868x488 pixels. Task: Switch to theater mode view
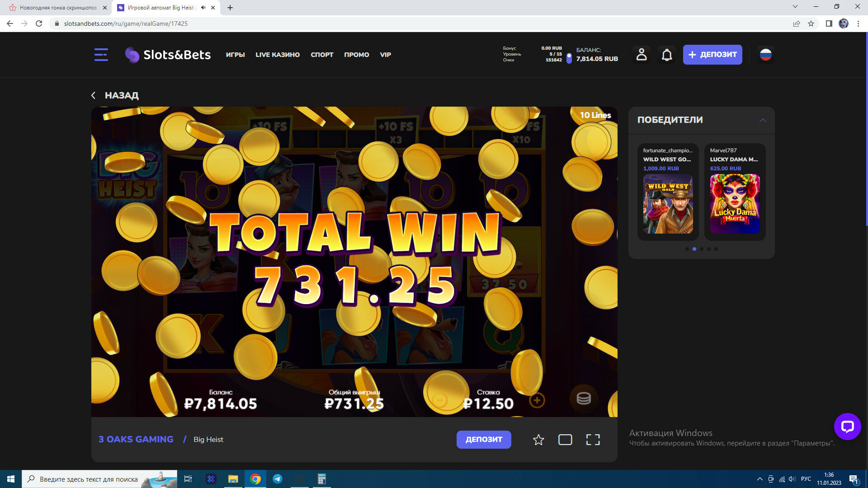point(565,440)
